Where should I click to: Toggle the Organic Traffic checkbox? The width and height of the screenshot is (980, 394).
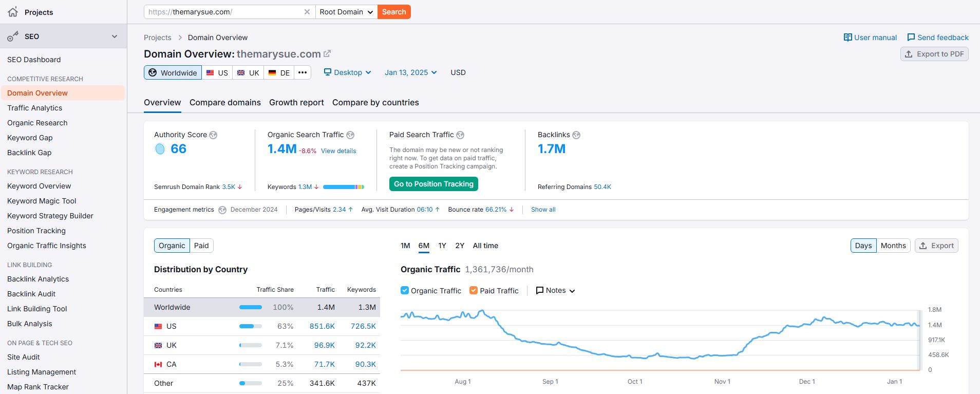pos(405,290)
